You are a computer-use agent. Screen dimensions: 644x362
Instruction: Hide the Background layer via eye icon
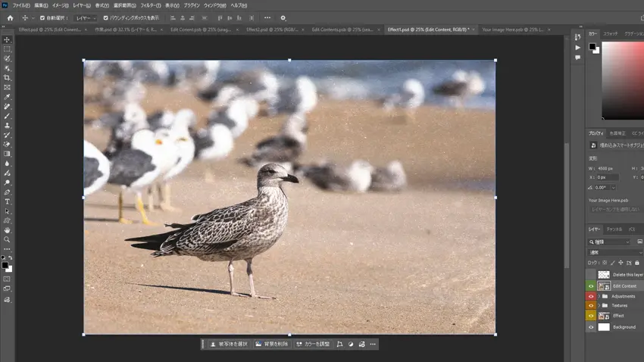tap(591, 327)
